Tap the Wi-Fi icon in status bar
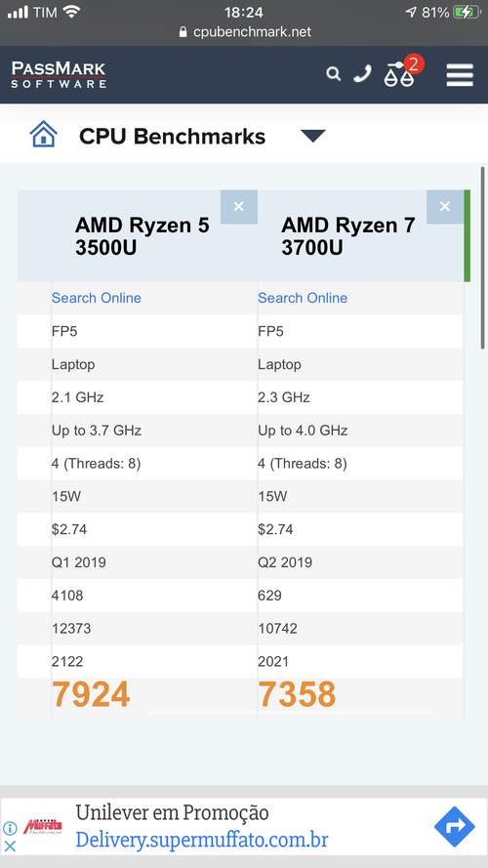The image size is (488, 868). 71,12
